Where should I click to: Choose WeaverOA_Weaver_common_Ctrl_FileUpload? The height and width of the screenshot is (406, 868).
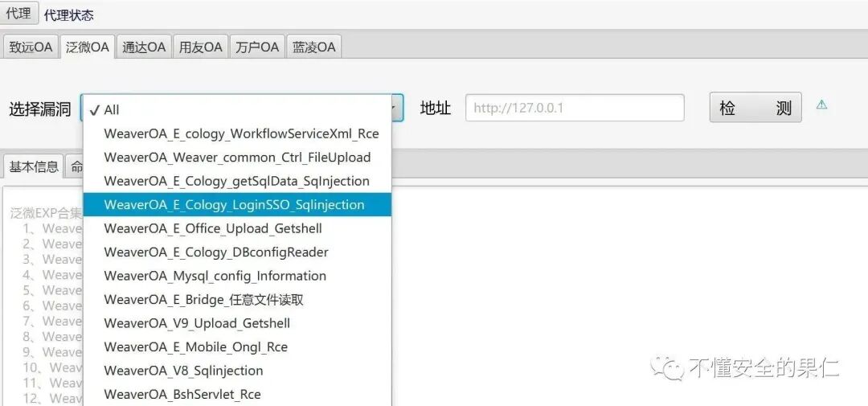pyautogui.click(x=237, y=158)
